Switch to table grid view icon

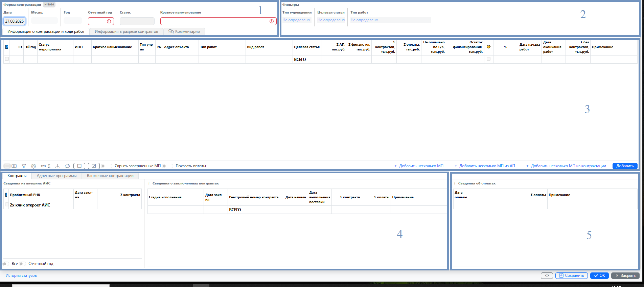click(14, 166)
